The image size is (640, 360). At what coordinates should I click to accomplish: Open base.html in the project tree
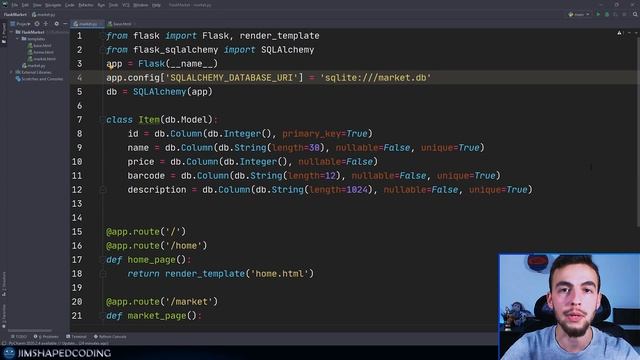(x=40, y=46)
